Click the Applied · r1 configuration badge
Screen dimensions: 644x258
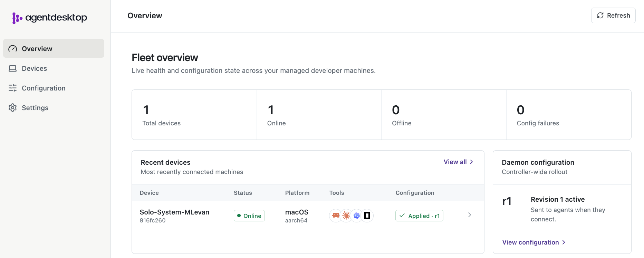419,216
